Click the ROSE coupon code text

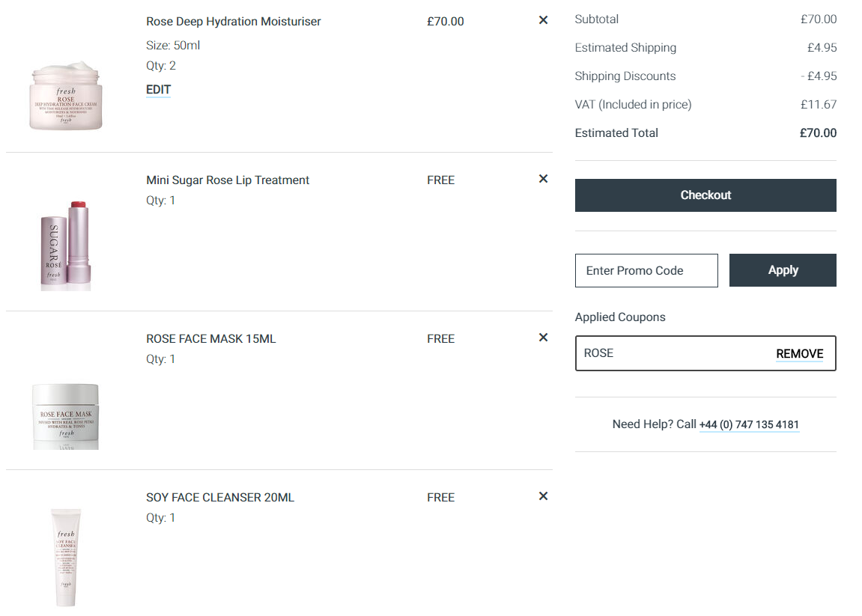pyautogui.click(x=598, y=353)
